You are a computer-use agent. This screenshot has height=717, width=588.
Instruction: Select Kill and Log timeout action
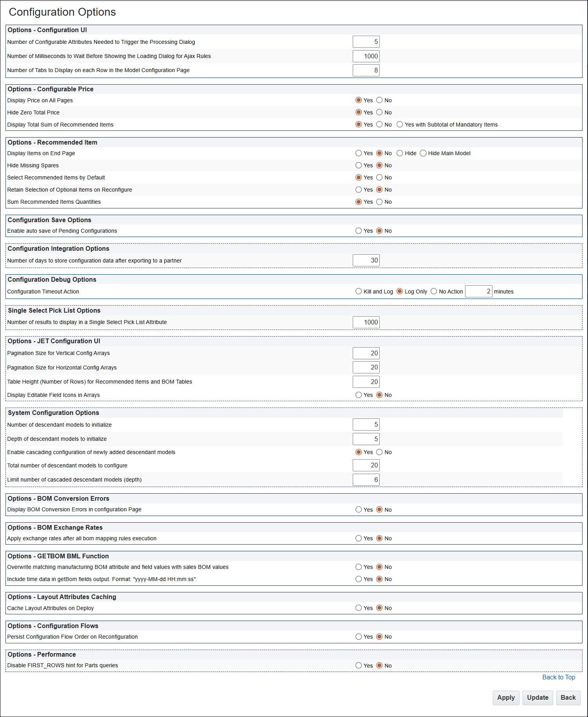(359, 292)
